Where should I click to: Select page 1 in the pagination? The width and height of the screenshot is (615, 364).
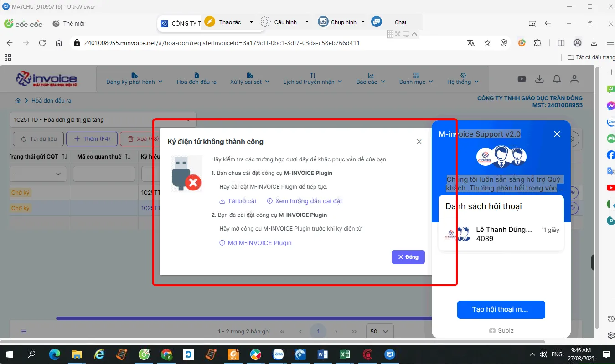pos(318,332)
